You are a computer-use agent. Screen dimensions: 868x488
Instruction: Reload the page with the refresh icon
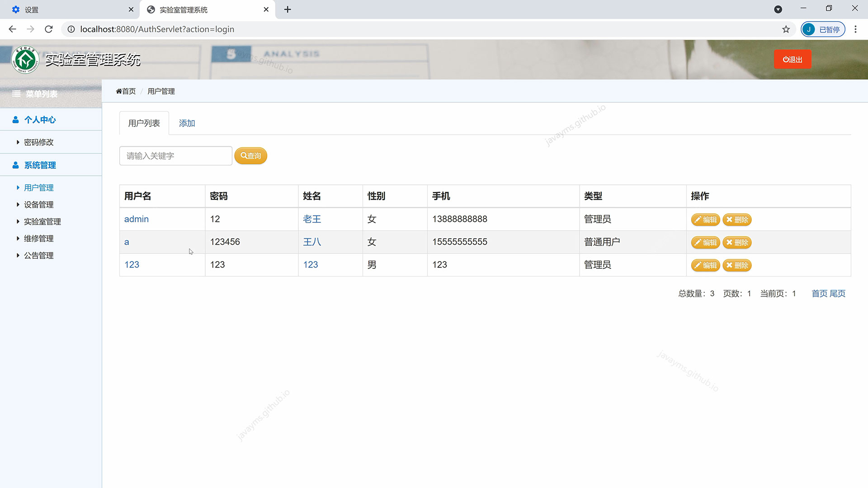tap(48, 29)
